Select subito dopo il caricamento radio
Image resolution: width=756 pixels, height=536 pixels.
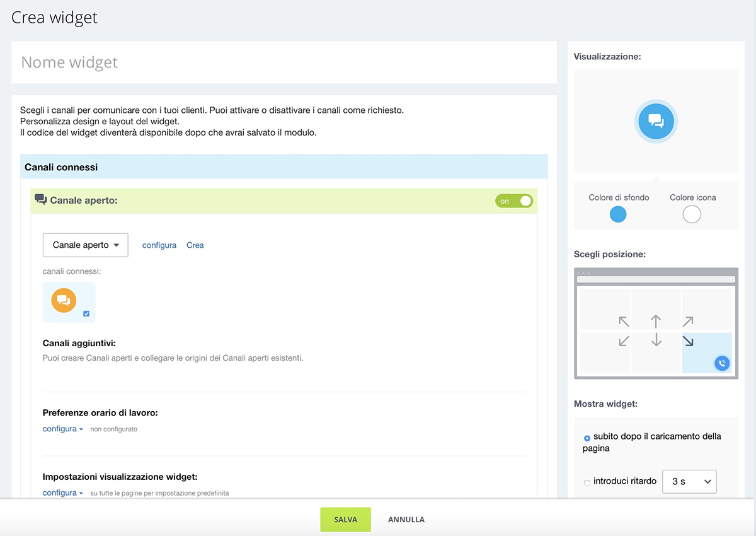coord(587,438)
